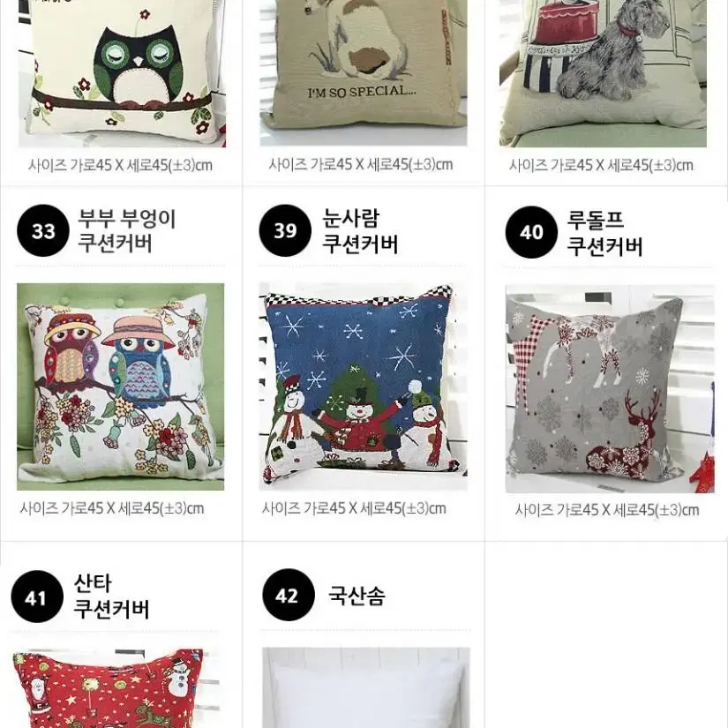
Task: Open the I'M SO SPECIAL cushion photo
Action: pyautogui.click(x=364, y=73)
